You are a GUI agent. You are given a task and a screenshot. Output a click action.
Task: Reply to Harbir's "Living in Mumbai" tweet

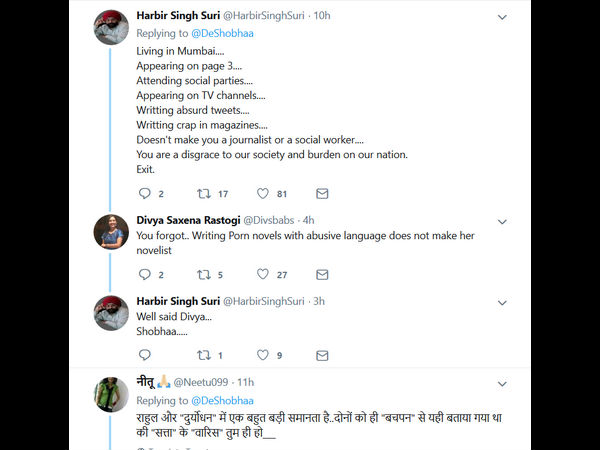pyautogui.click(x=145, y=193)
